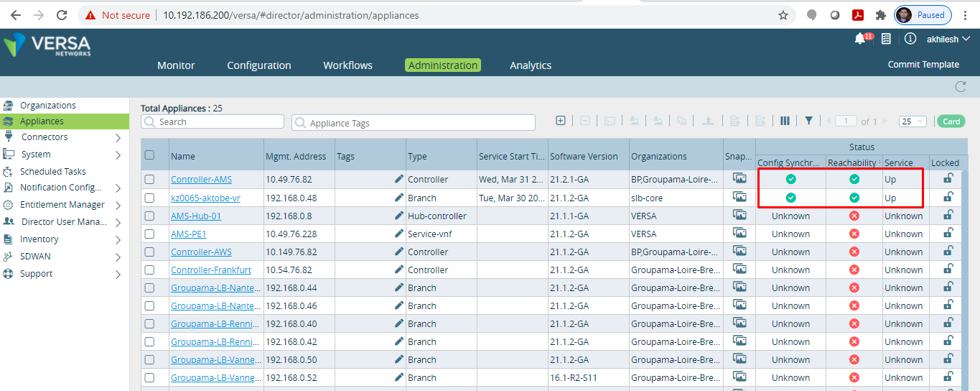Click green config sync icon for kz0065-aktobe-vr
Screen dimensions: 980x391
(790, 198)
